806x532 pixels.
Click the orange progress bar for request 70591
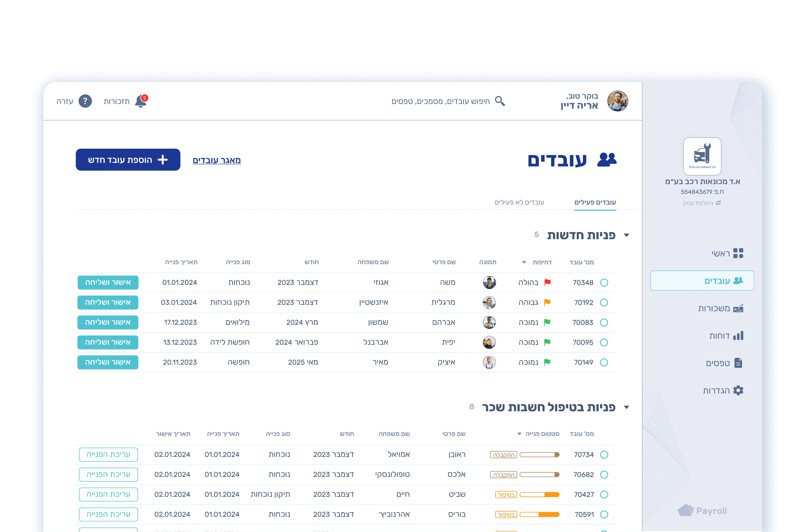click(x=539, y=515)
